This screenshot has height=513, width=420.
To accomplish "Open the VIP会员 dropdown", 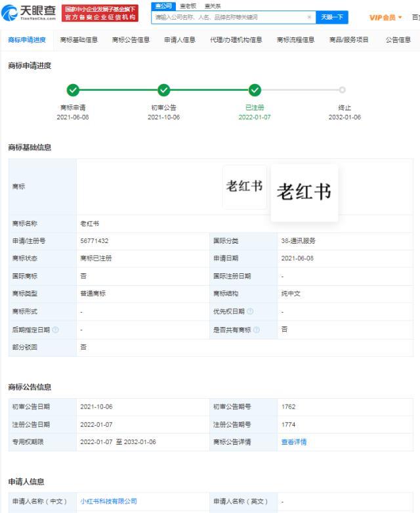I will 385,17.
